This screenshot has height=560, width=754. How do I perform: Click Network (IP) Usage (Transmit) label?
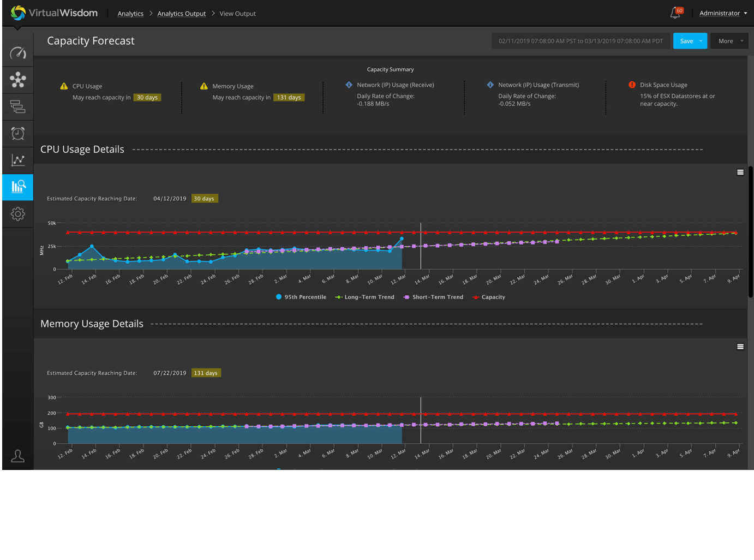(x=538, y=85)
